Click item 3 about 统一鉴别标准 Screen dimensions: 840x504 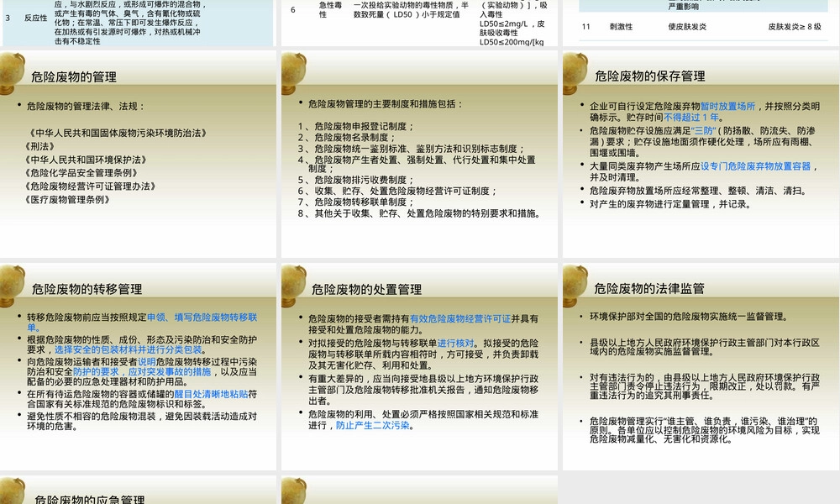point(412,149)
